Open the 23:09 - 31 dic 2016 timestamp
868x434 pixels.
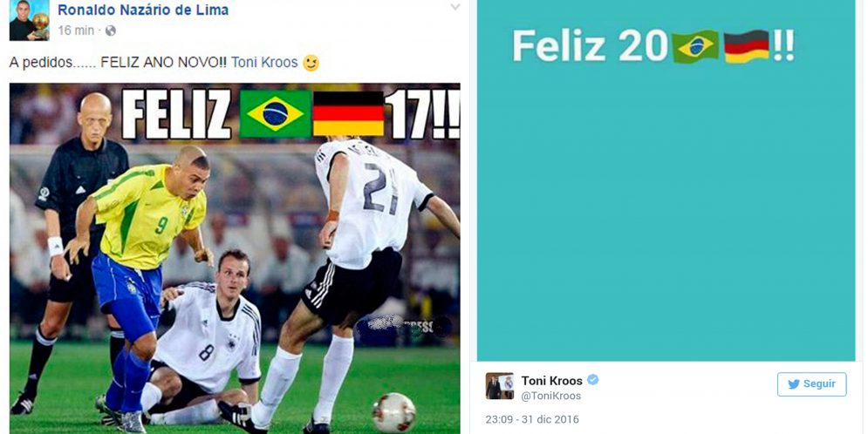point(532,419)
